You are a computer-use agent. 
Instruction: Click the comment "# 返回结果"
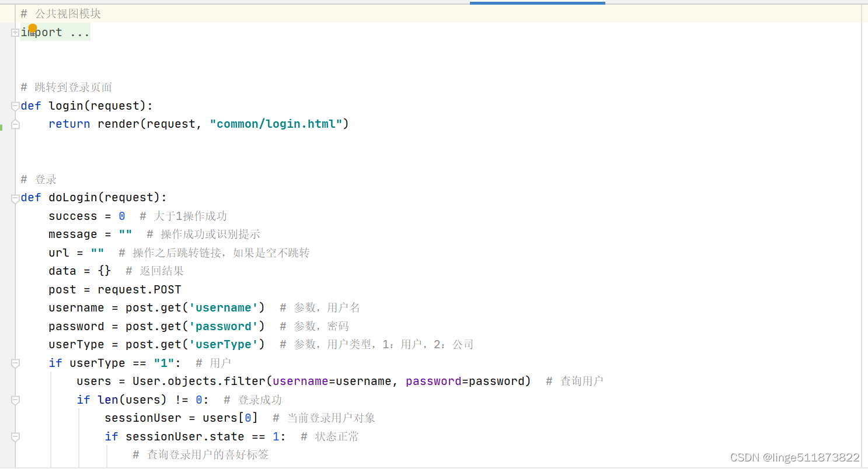(155, 271)
